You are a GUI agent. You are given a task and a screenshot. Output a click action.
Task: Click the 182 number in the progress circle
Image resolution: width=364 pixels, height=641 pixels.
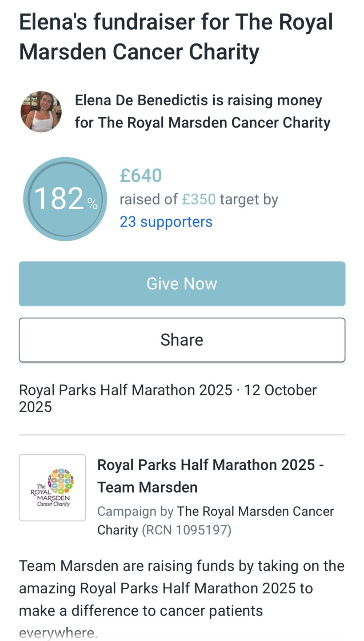click(59, 199)
